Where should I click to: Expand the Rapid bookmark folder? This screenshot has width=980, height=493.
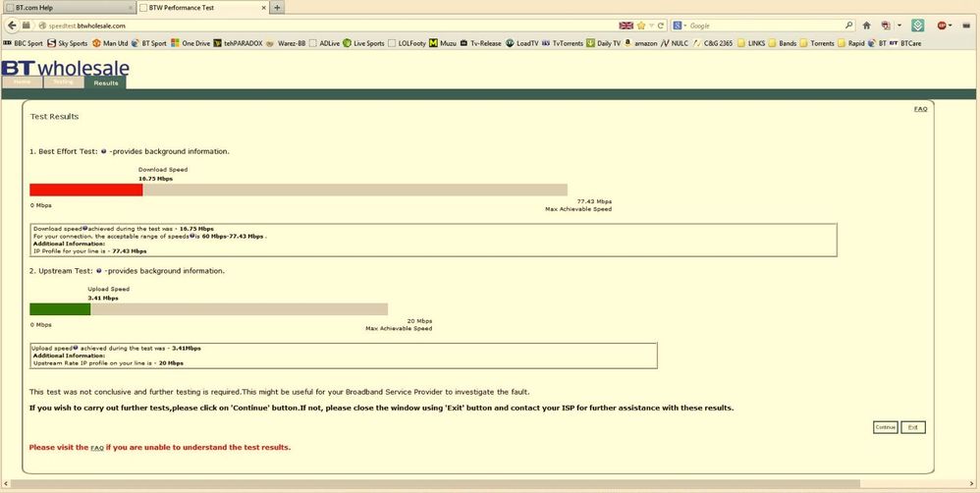(851, 43)
